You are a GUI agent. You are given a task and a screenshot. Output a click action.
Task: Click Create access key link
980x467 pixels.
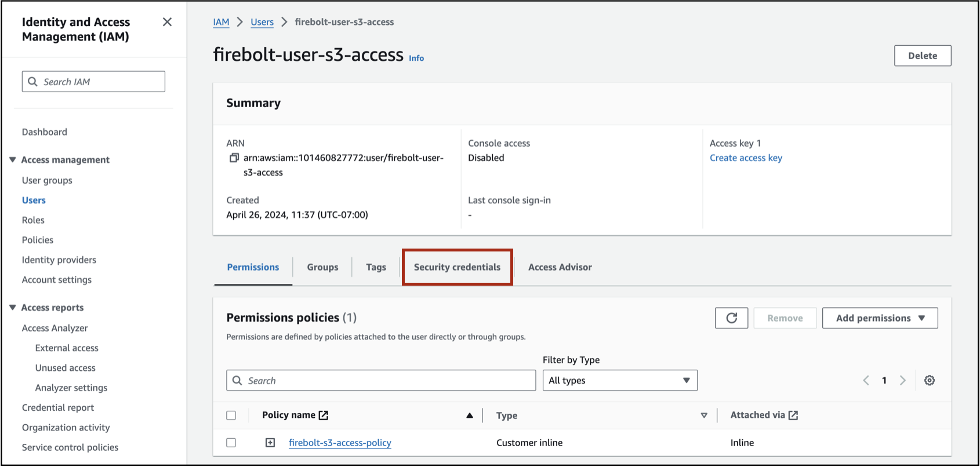click(x=746, y=158)
